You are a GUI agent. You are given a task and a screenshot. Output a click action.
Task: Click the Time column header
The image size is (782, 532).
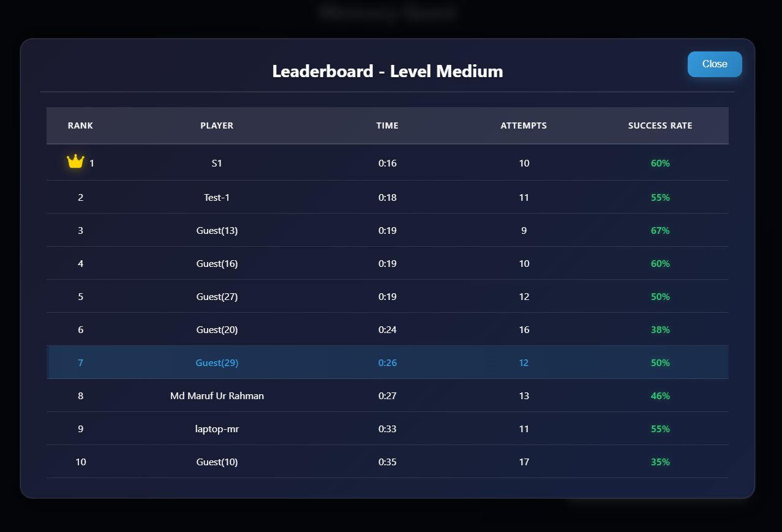[388, 126]
